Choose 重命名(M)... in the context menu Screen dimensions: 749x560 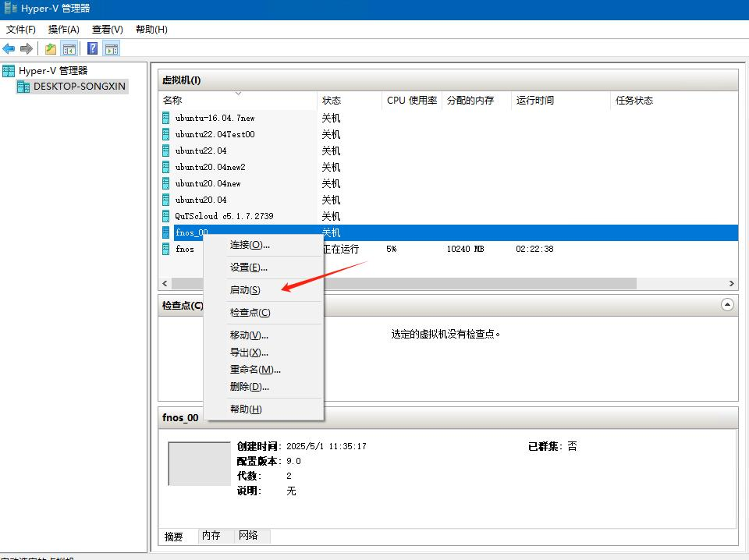264,370
